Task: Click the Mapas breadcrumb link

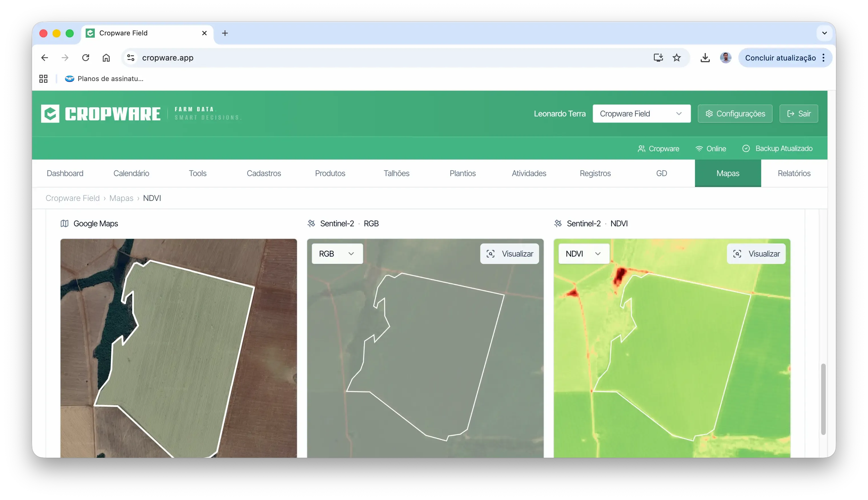Action: [x=121, y=198]
